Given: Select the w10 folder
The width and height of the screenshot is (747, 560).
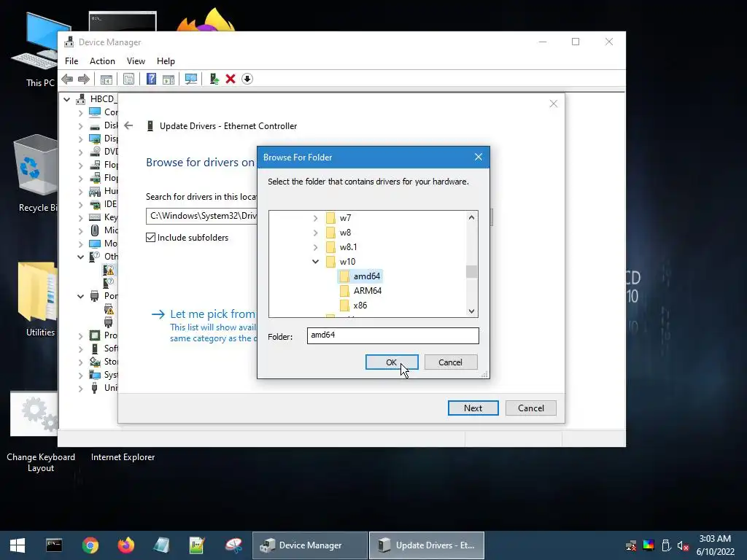Looking at the screenshot, I should pos(340,262).
